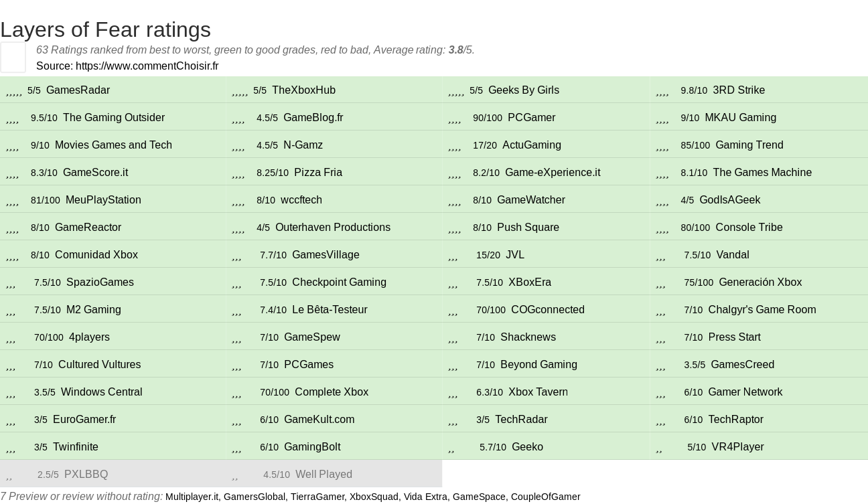
Task: Open the PCGamer review entry
Action: [531, 118]
